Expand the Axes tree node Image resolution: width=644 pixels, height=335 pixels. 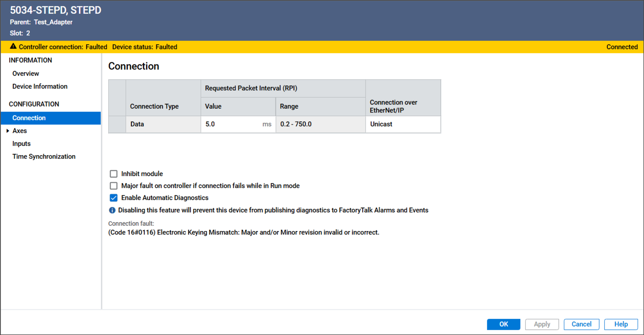pos(8,131)
